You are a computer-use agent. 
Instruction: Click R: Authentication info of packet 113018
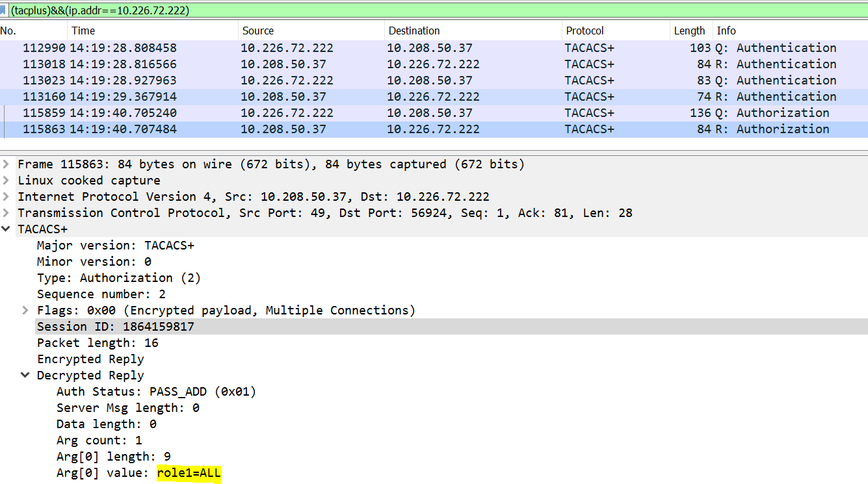[x=776, y=64]
